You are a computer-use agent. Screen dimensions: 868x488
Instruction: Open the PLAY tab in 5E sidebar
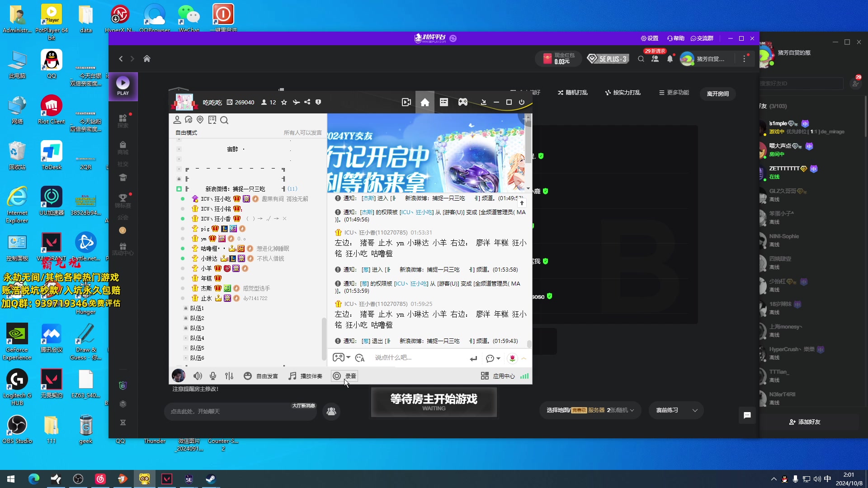pyautogui.click(x=123, y=86)
